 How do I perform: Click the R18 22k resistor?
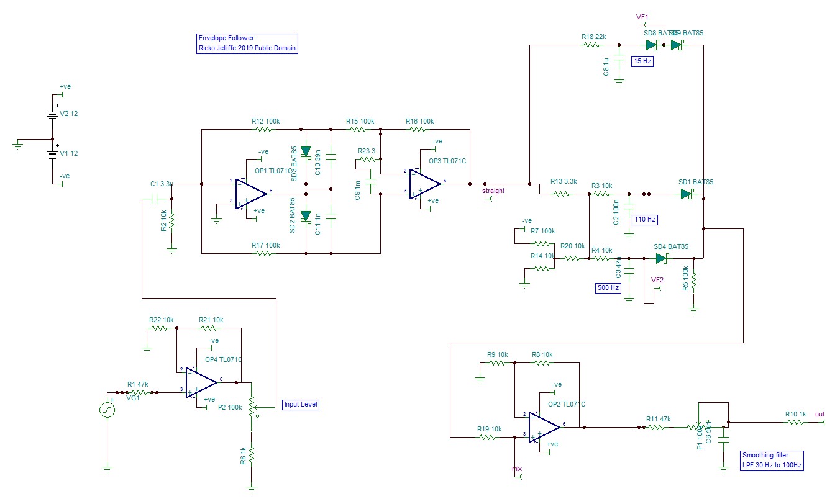click(595, 45)
